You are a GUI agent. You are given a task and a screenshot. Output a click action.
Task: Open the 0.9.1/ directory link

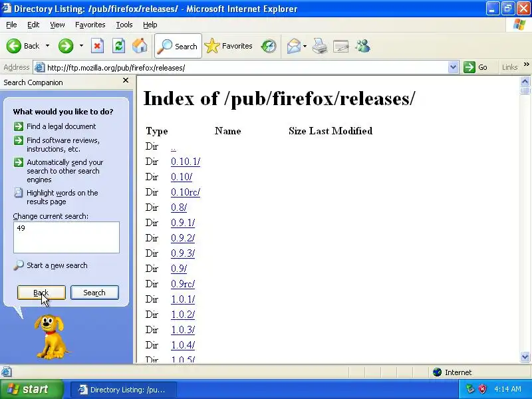coord(183,223)
